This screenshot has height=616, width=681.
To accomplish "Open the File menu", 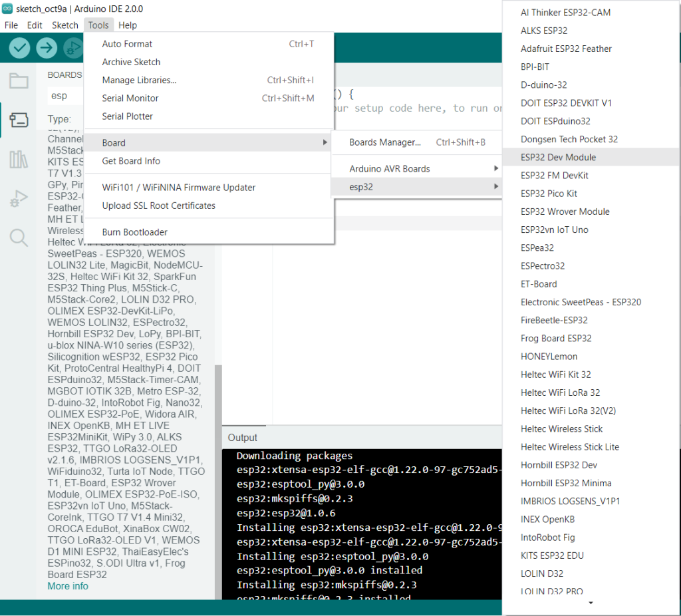I will [x=11, y=25].
